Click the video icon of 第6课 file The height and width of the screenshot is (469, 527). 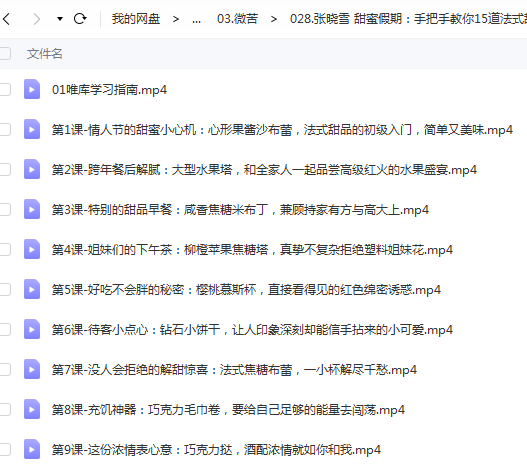pyautogui.click(x=32, y=329)
